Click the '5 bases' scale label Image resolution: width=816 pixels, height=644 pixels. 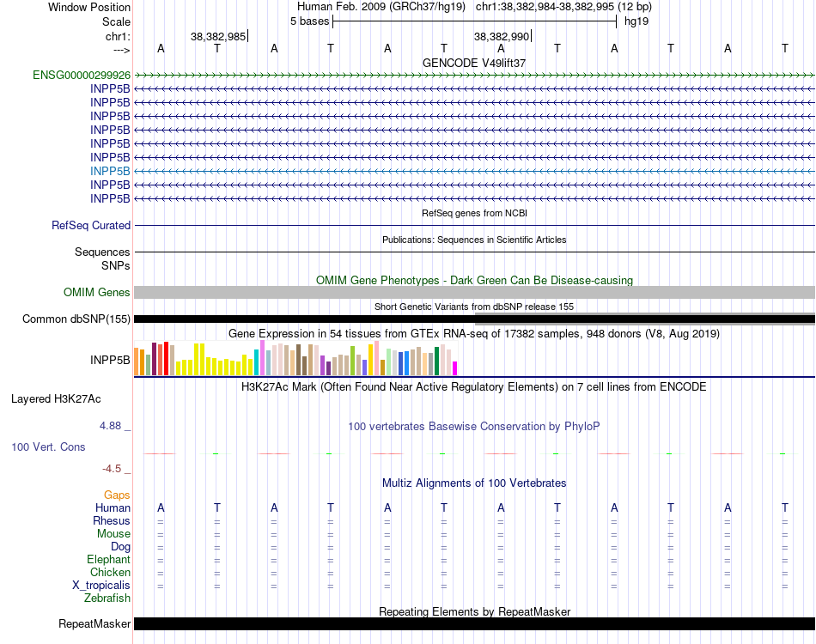[x=309, y=21]
